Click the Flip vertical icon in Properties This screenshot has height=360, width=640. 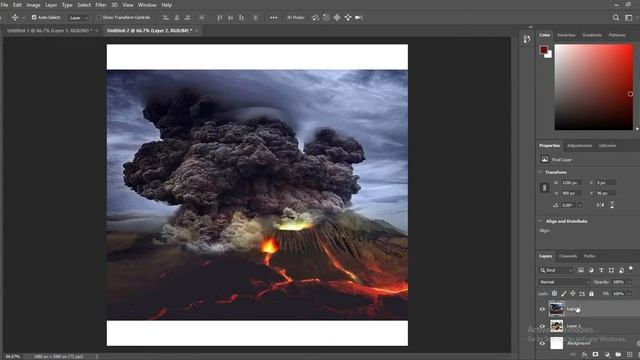point(612,205)
